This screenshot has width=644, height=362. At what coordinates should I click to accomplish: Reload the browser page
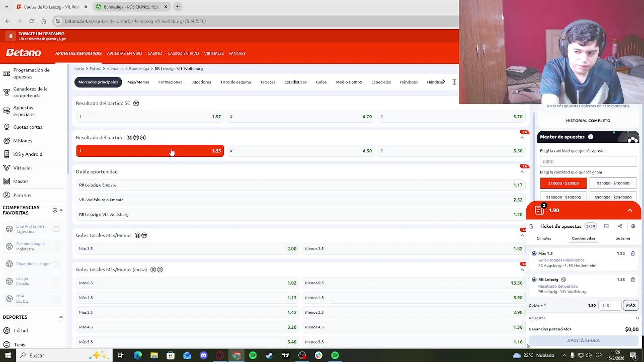pyautogui.click(x=31, y=21)
